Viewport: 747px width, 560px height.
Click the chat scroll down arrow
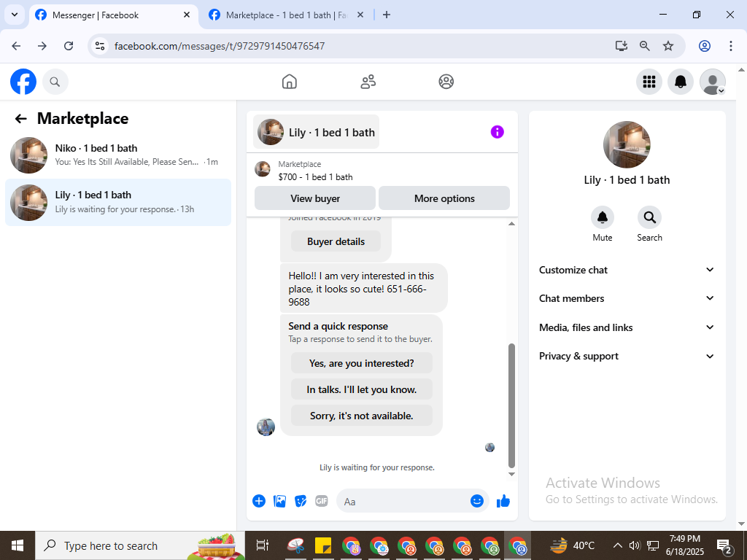511,474
